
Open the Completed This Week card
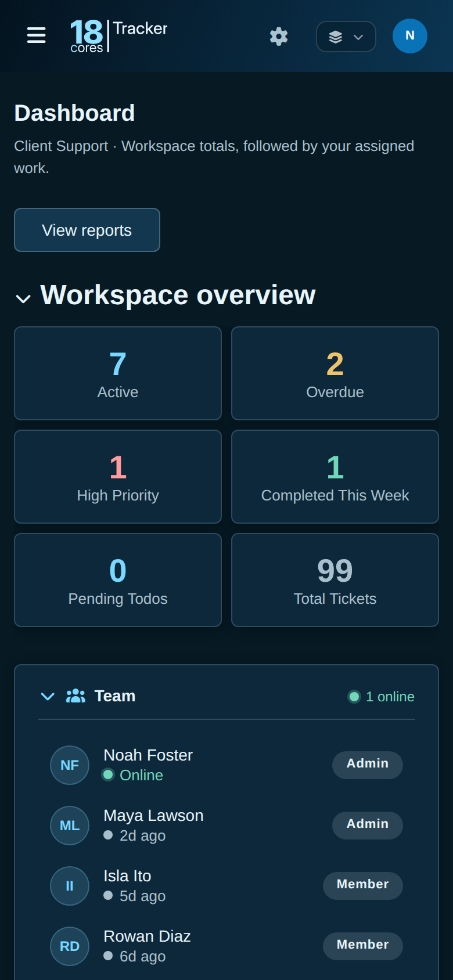(x=335, y=477)
